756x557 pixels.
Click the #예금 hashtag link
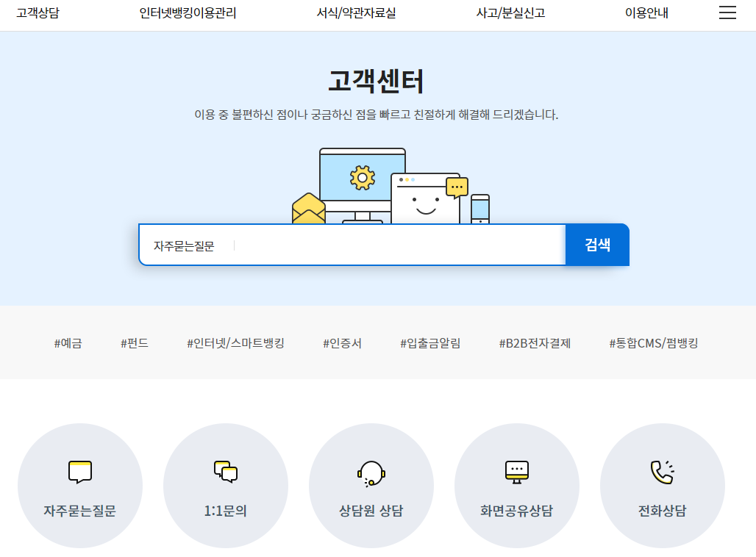click(69, 342)
